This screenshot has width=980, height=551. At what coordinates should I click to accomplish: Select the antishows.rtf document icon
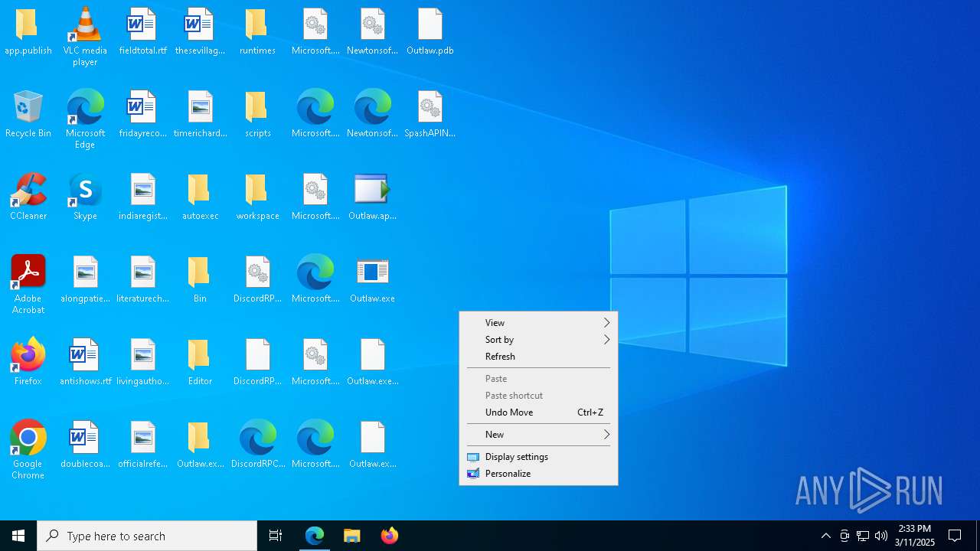85,362
